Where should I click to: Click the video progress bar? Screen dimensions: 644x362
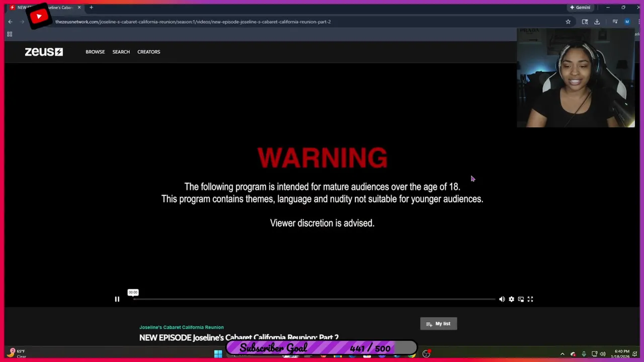click(x=314, y=299)
